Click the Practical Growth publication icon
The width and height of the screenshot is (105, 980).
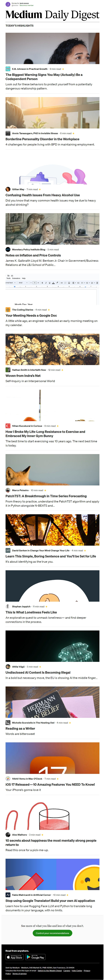pyautogui.click(x=8, y=69)
